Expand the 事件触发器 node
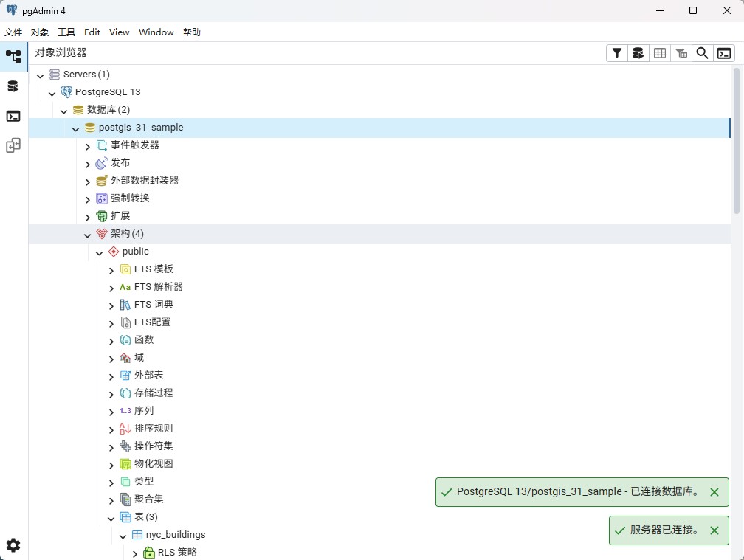The width and height of the screenshot is (744, 560). (87, 147)
